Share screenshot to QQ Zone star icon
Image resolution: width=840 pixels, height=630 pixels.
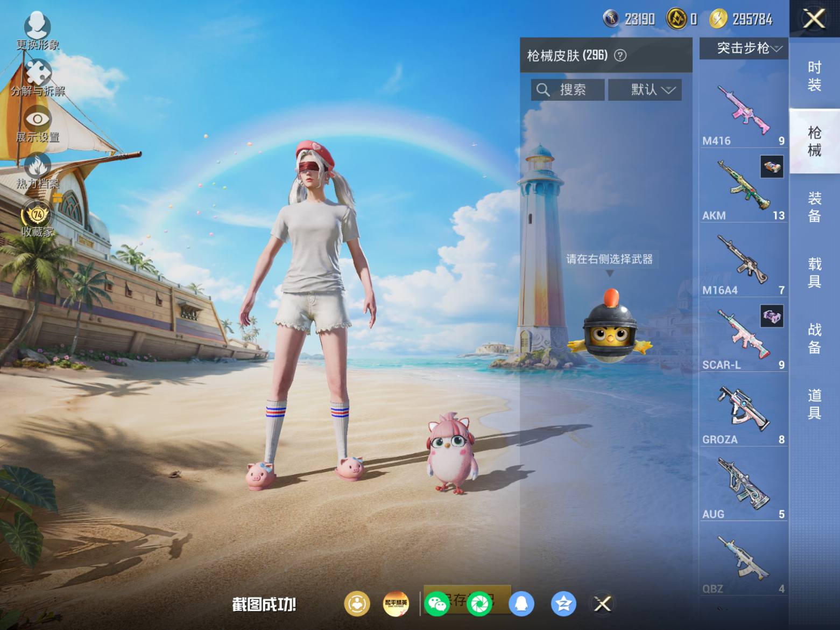[563, 604]
